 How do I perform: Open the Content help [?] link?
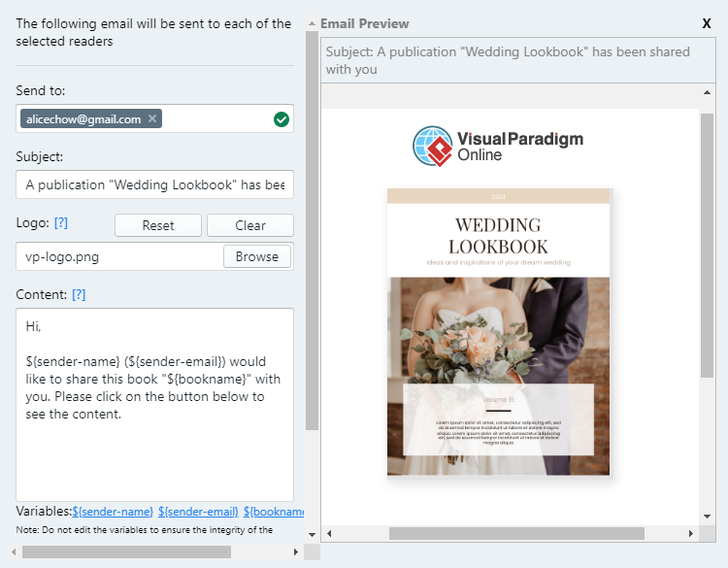tap(79, 294)
